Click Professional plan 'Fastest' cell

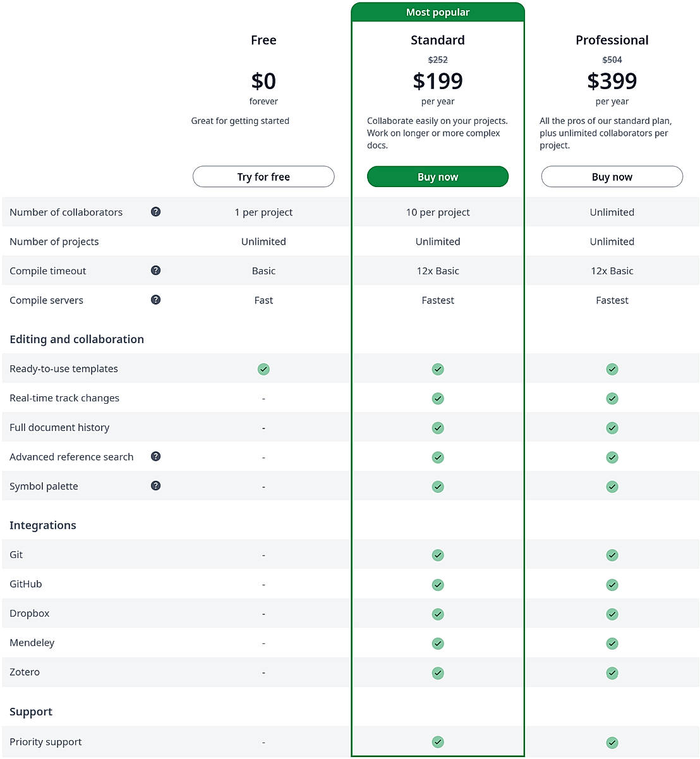[612, 300]
